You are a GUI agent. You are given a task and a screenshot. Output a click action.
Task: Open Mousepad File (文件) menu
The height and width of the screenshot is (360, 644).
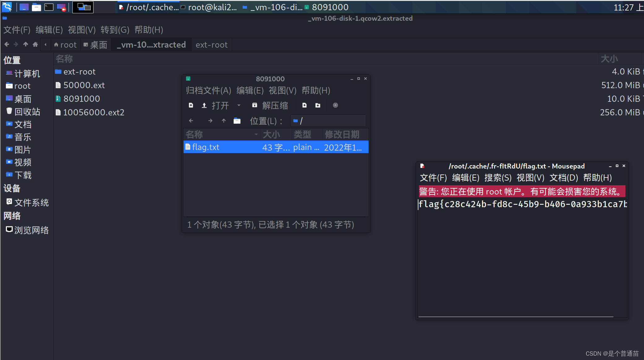433,178
